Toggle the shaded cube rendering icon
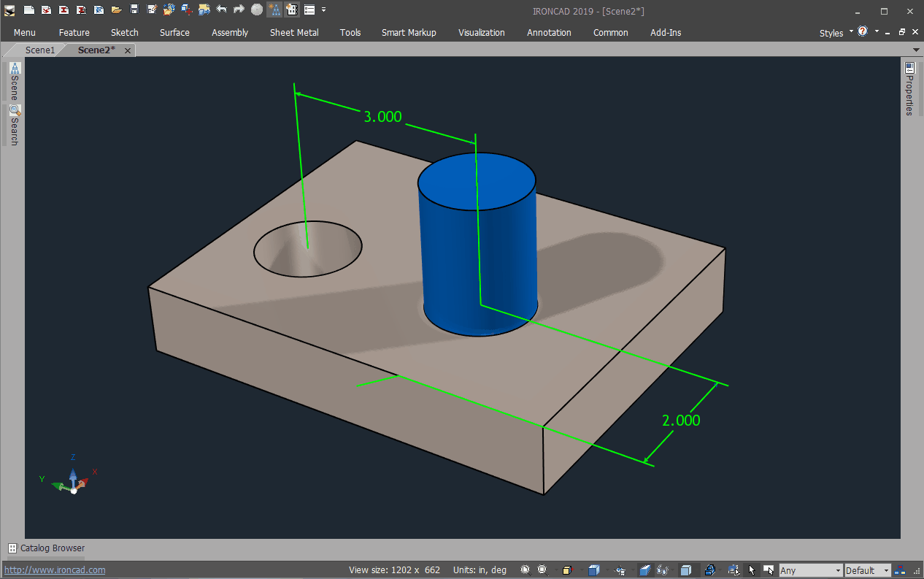This screenshot has height=579, width=924. click(686, 570)
